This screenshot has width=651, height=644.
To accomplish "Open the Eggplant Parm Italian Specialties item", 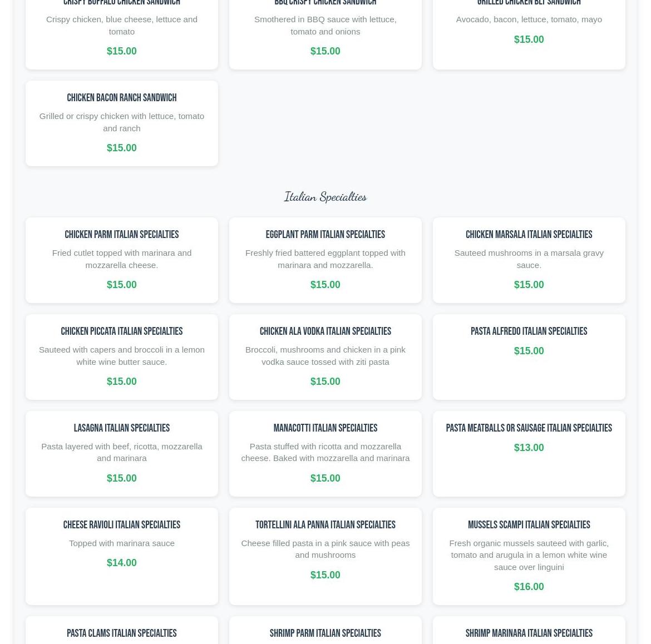I will coord(325,235).
